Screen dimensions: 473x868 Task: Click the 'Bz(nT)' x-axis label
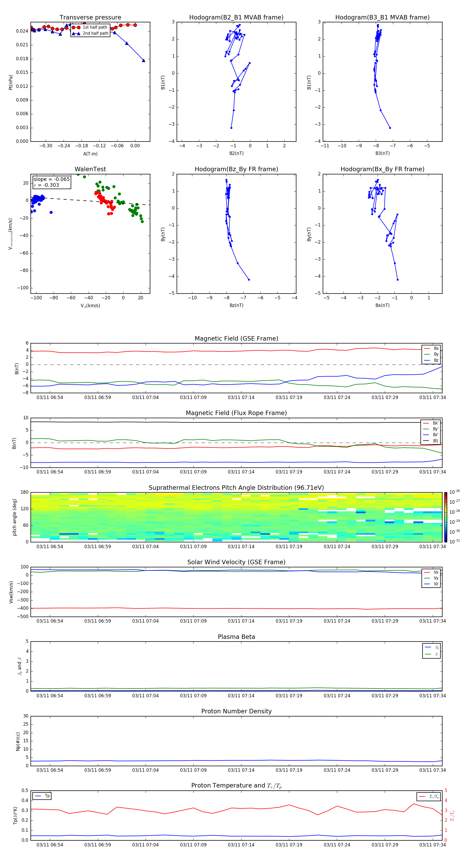click(x=236, y=305)
